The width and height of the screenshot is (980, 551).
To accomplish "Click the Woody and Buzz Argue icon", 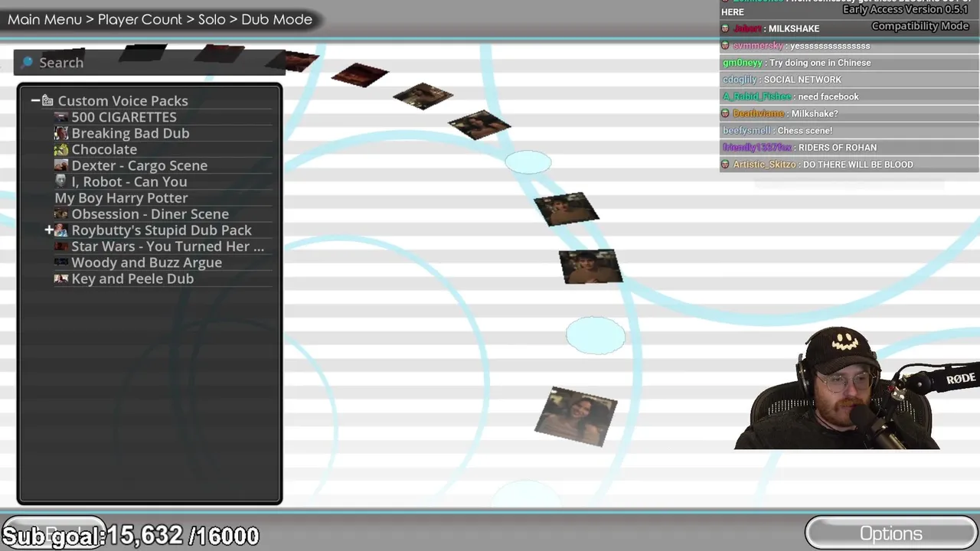I will coord(61,262).
